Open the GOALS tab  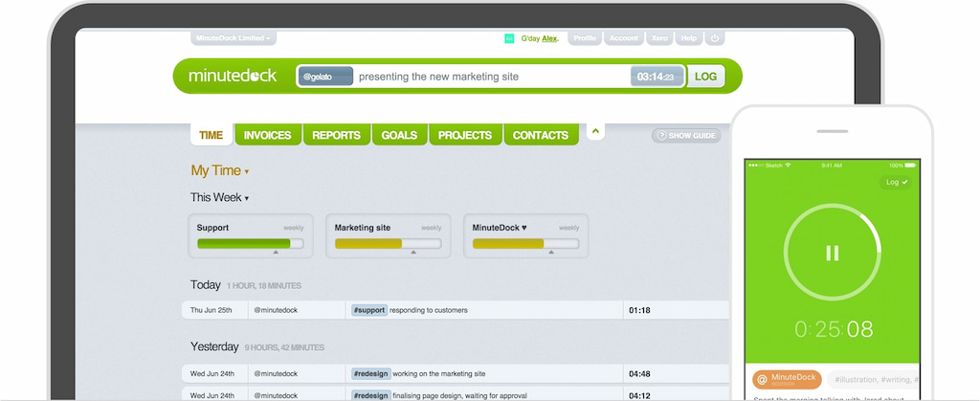[399, 135]
